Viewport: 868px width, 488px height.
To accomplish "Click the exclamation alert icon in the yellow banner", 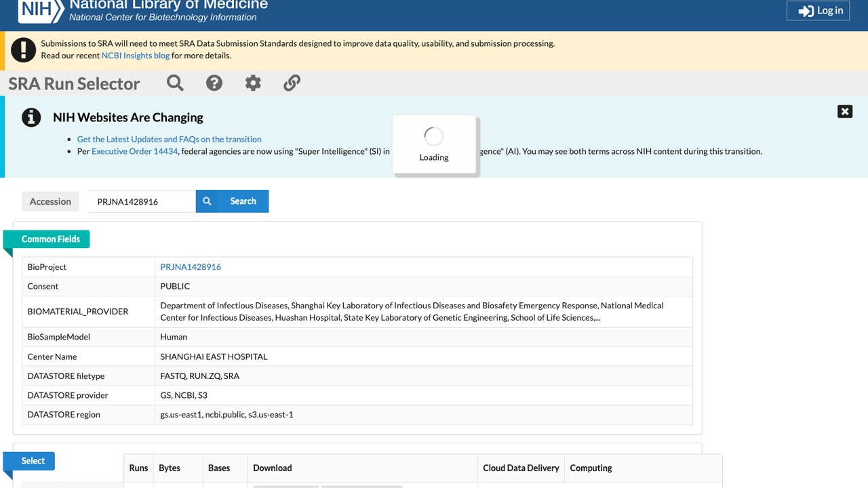I will click(24, 49).
